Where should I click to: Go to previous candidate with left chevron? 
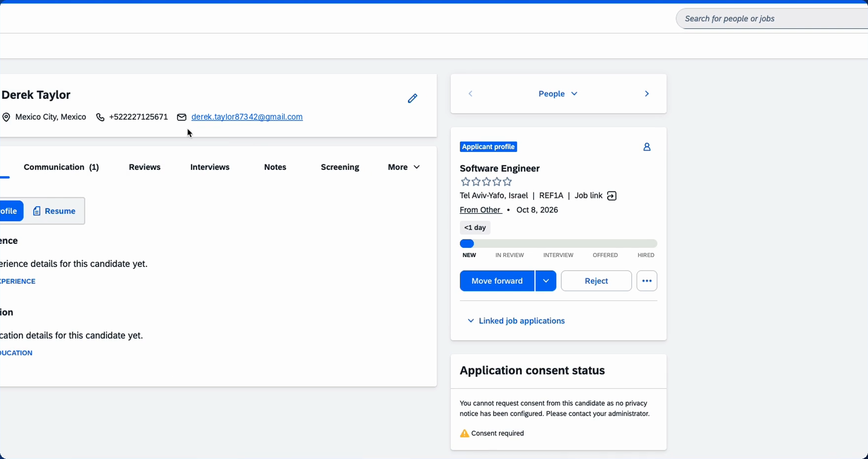470,94
